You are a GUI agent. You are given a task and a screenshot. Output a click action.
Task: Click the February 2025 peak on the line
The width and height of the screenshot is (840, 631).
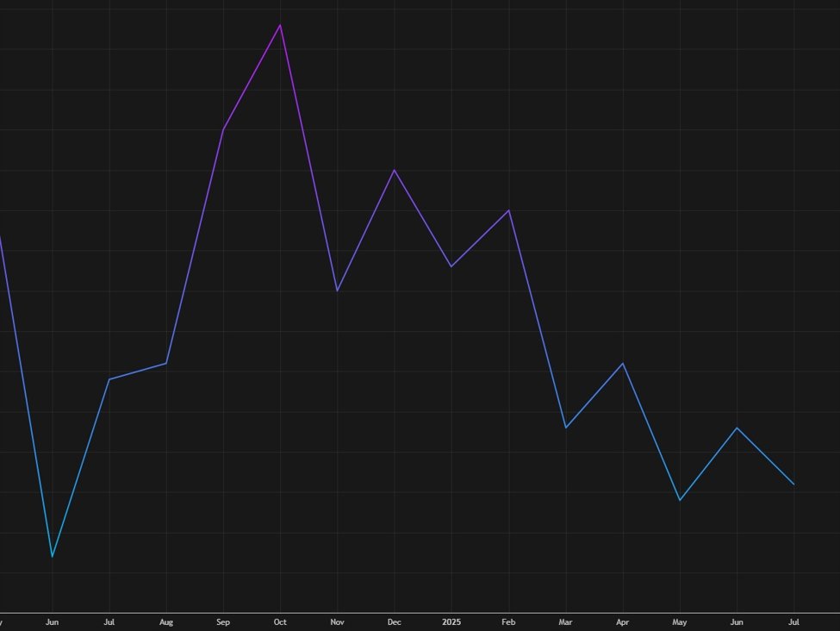tap(509, 210)
